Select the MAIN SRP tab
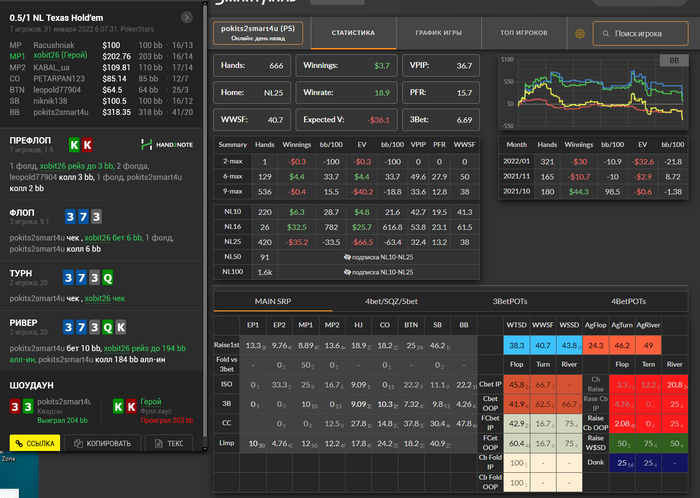The image size is (700, 498). [x=273, y=302]
